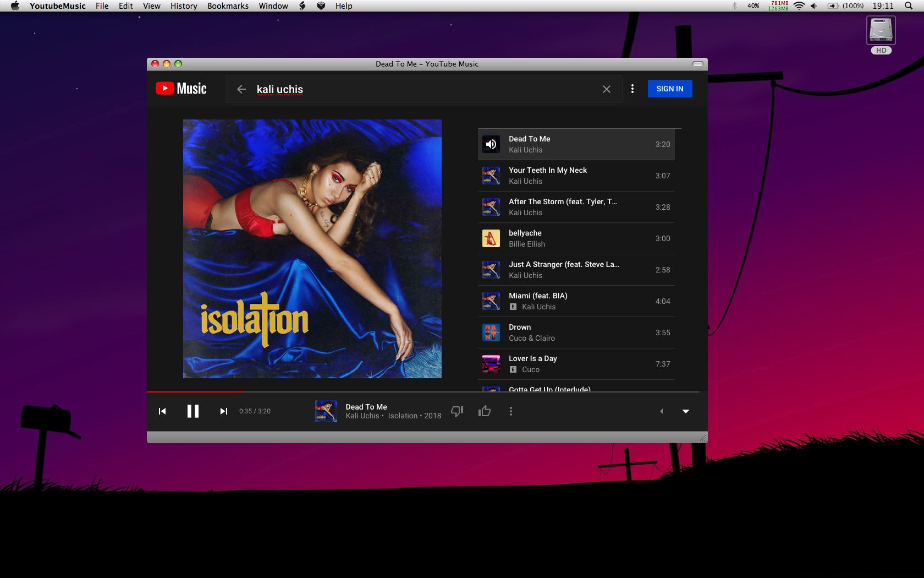Image resolution: width=924 pixels, height=578 pixels.
Task: Select Miami (feat. BIA) song title
Action: (538, 296)
